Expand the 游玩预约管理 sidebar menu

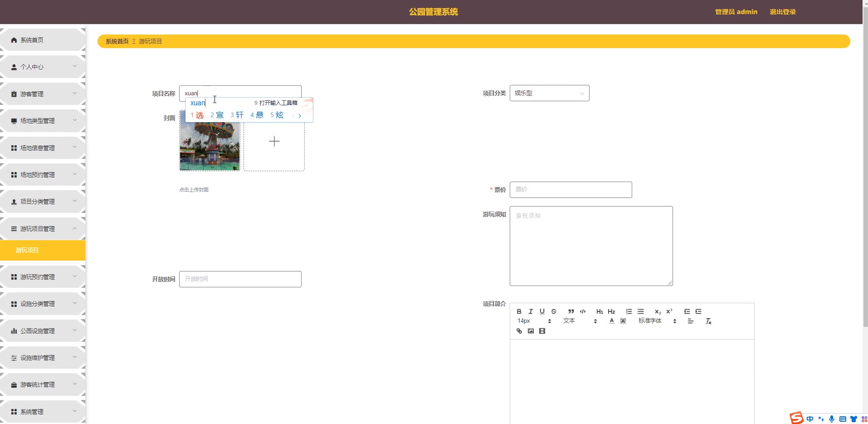[43, 277]
